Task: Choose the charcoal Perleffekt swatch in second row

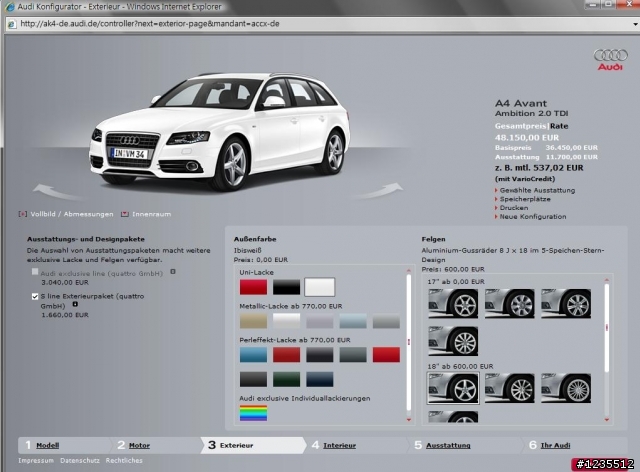Action: [253, 379]
